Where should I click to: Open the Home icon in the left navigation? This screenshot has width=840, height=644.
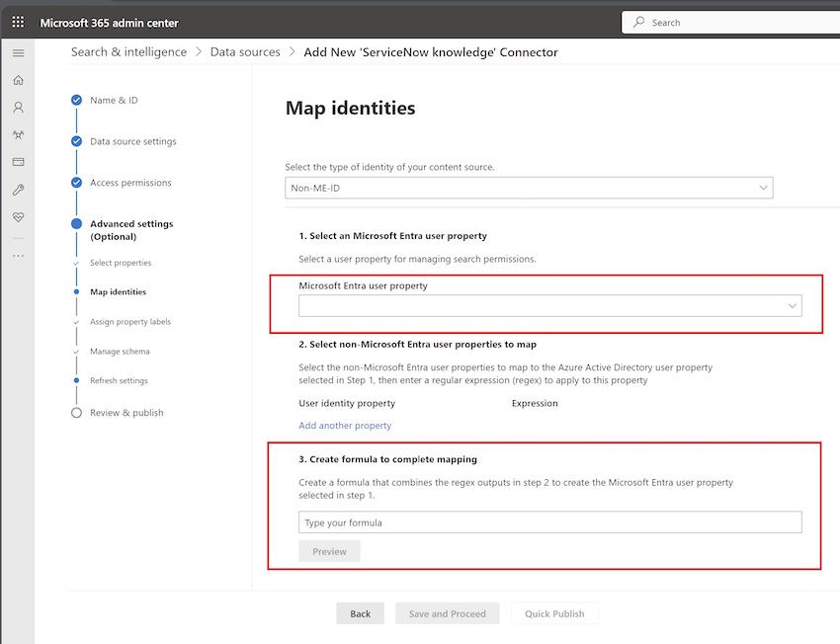pyautogui.click(x=17, y=79)
